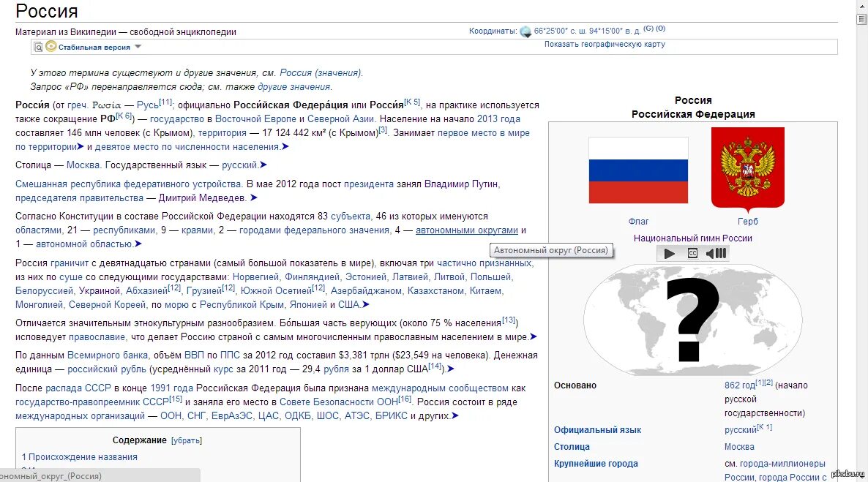868x482 pixels.
Task: Open the БРИКС organization link
Action: [x=392, y=415]
